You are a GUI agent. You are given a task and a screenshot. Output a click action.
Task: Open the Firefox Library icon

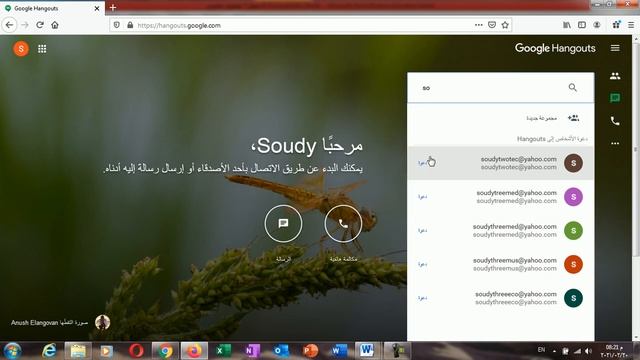(567, 25)
